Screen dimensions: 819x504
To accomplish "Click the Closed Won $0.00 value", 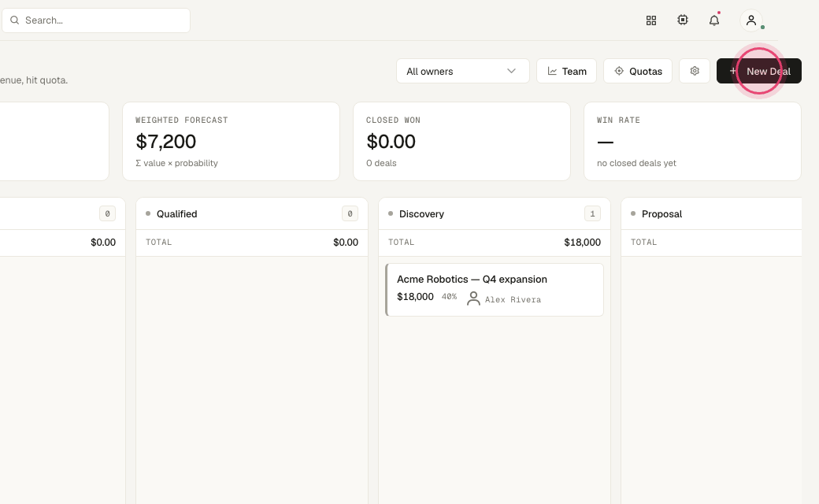I will coord(391,142).
